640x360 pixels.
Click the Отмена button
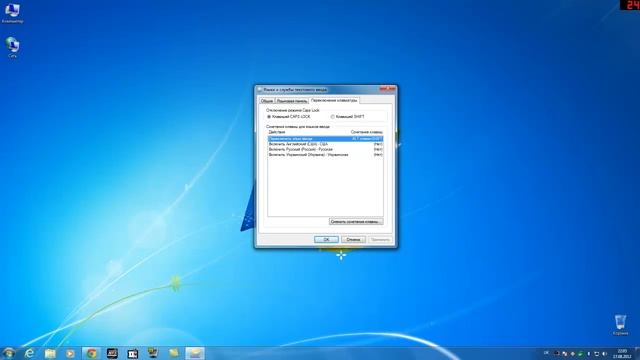[353, 240]
